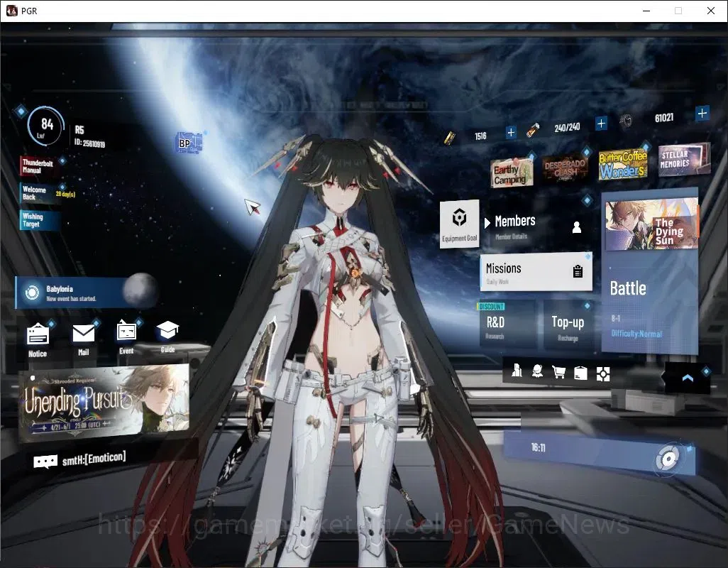Click the Members person silhouette icon
The width and height of the screenshot is (728, 568).
(577, 227)
